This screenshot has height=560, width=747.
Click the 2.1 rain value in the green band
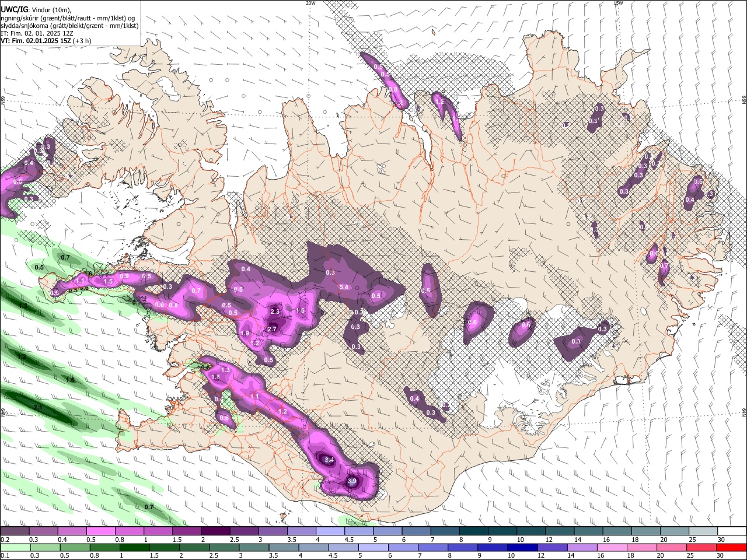(x=39, y=407)
